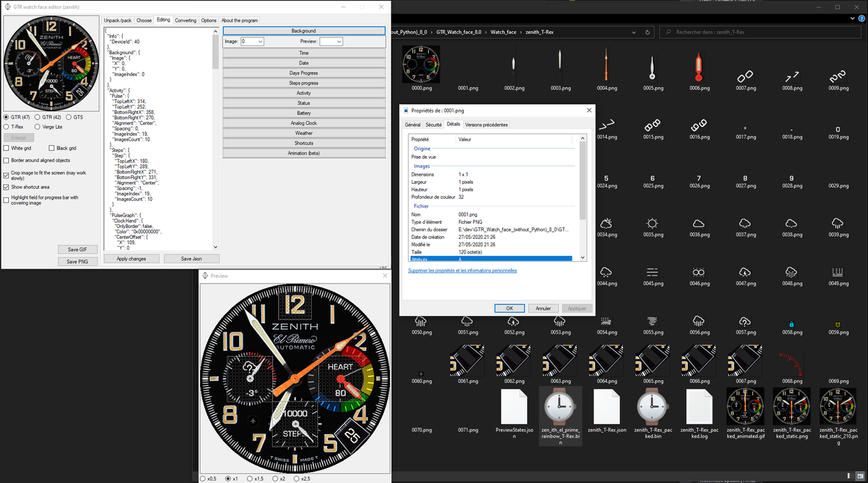Screen dimensions: 868x483
Task: Select the 0025.png digit six file
Action: [x=652, y=178]
